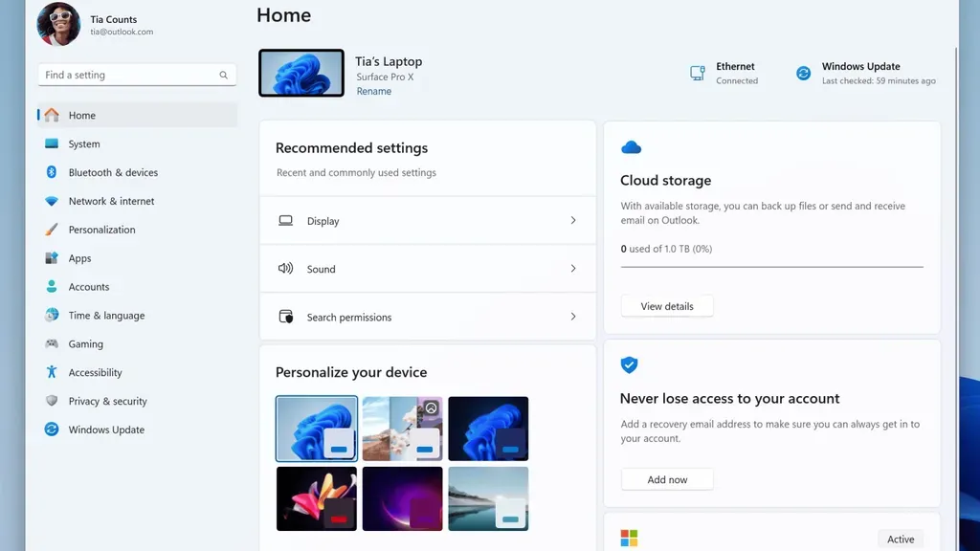This screenshot has width=980, height=551.
Task: Click the tia@outlook.com account email
Action: pyautogui.click(x=122, y=32)
